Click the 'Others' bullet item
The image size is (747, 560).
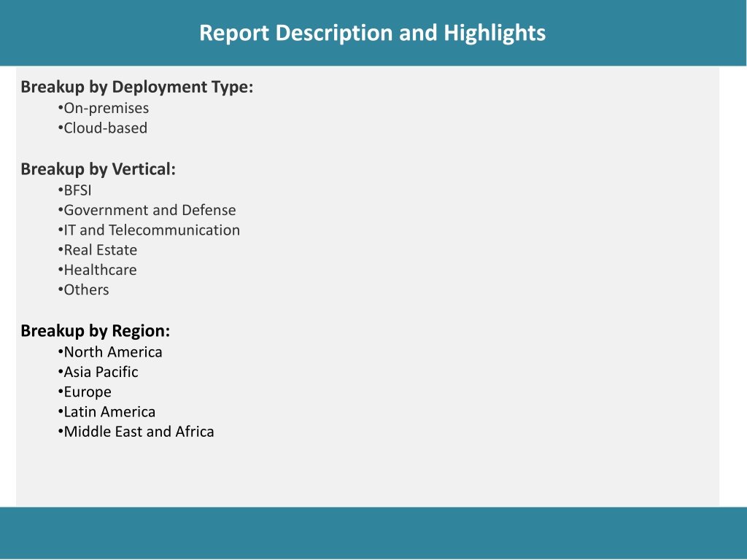[83, 290]
